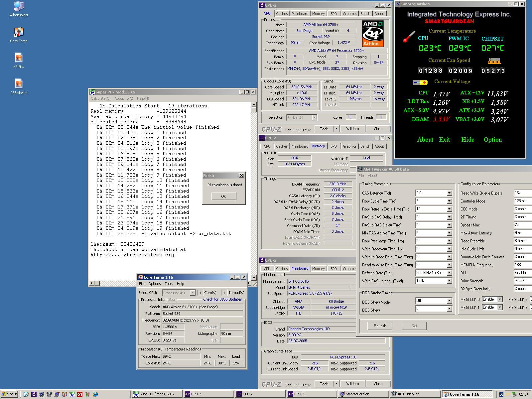Open the Tools menu in Core Temp
The height and width of the screenshot is (399, 532).
pos(169,284)
